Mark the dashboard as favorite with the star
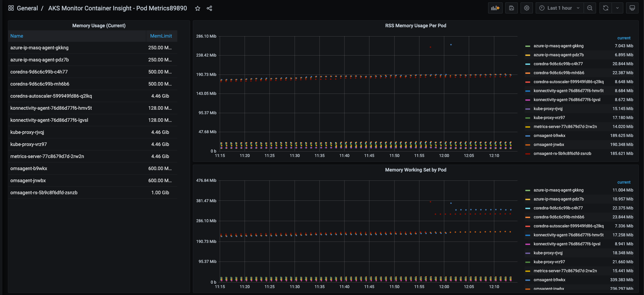The width and height of the screenshot is (644, 295). tap(198, 8)
